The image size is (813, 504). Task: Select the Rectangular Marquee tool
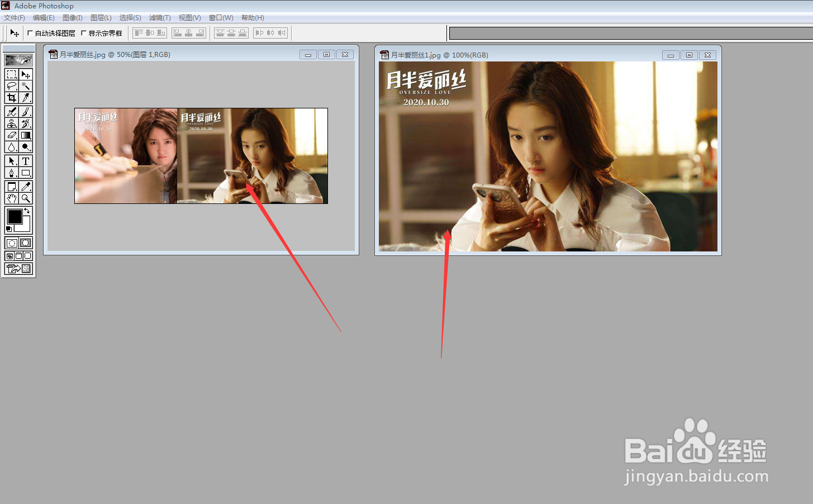click(x=12, y=74)
